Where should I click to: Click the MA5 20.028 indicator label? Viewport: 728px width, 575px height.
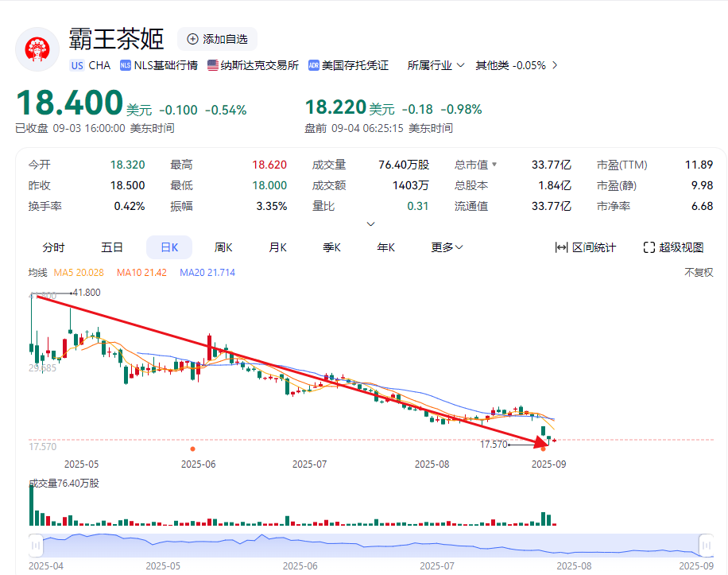pos(79,273)
